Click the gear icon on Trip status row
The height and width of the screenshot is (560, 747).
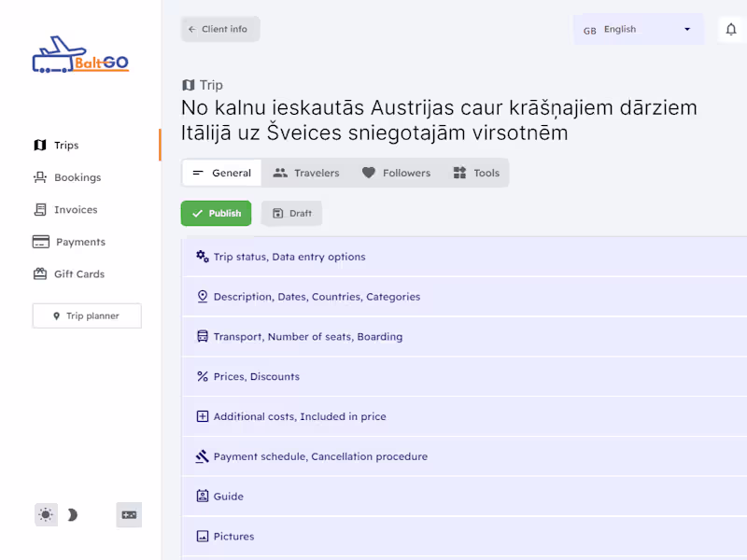coord(200,256)
